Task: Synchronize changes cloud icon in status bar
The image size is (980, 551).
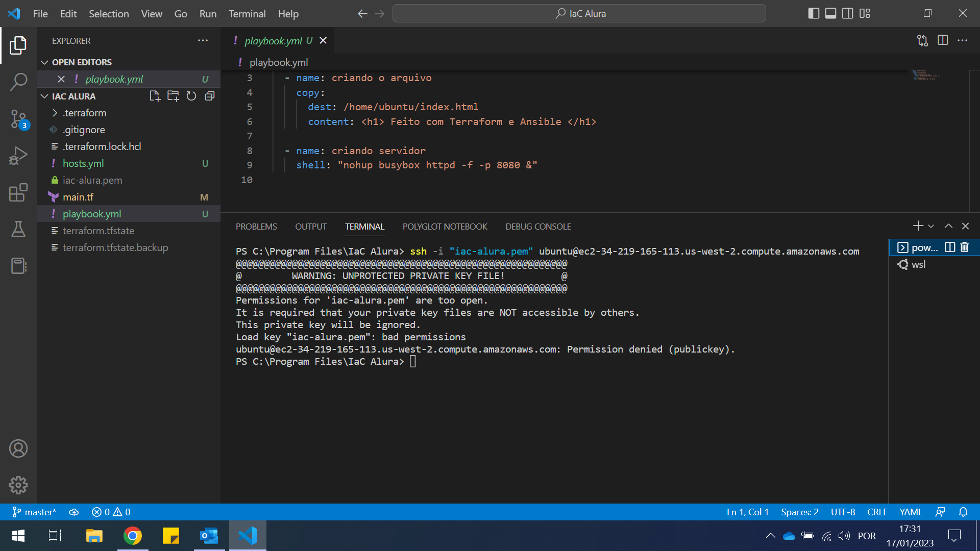Action: point(74,512)
